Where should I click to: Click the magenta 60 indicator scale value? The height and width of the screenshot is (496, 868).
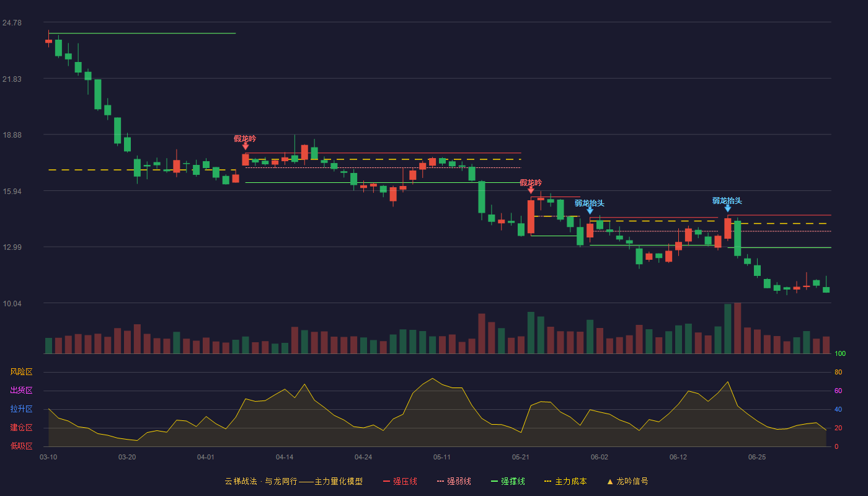click(838, 391)
